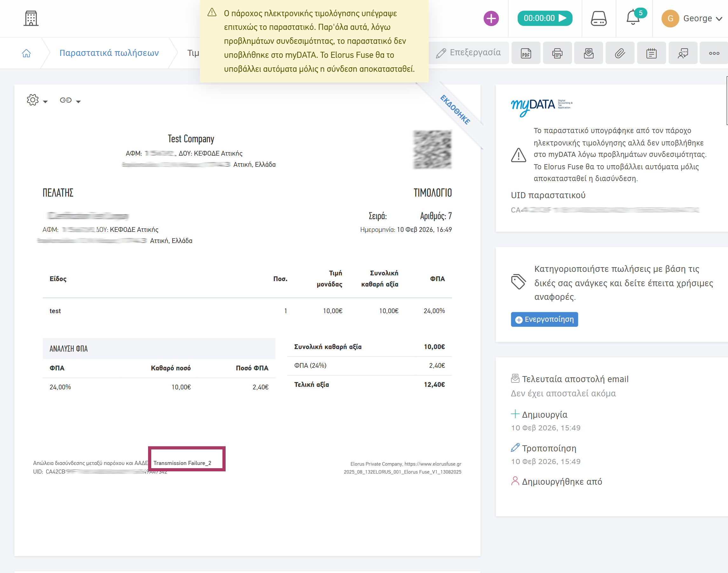The width and height of the screenshot is (728, 573).
Task: Expand the gear settings dropdown
Action: (37, 100)
